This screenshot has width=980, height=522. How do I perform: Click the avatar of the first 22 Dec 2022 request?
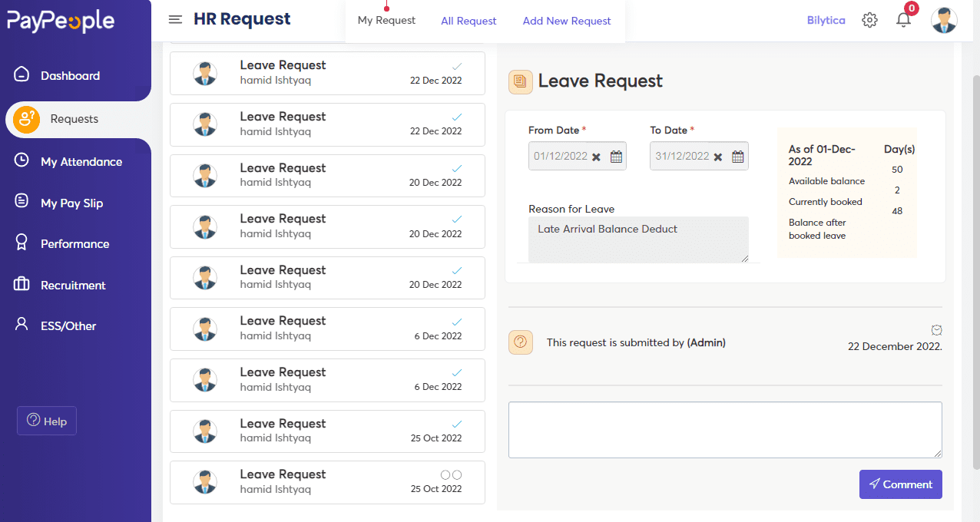pos(205,73)
